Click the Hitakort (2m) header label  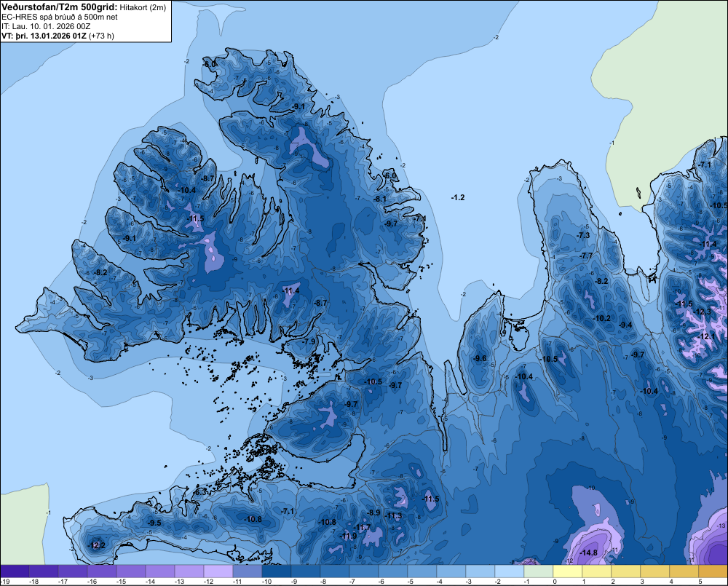pyautogui.click(x=143, y=7)
